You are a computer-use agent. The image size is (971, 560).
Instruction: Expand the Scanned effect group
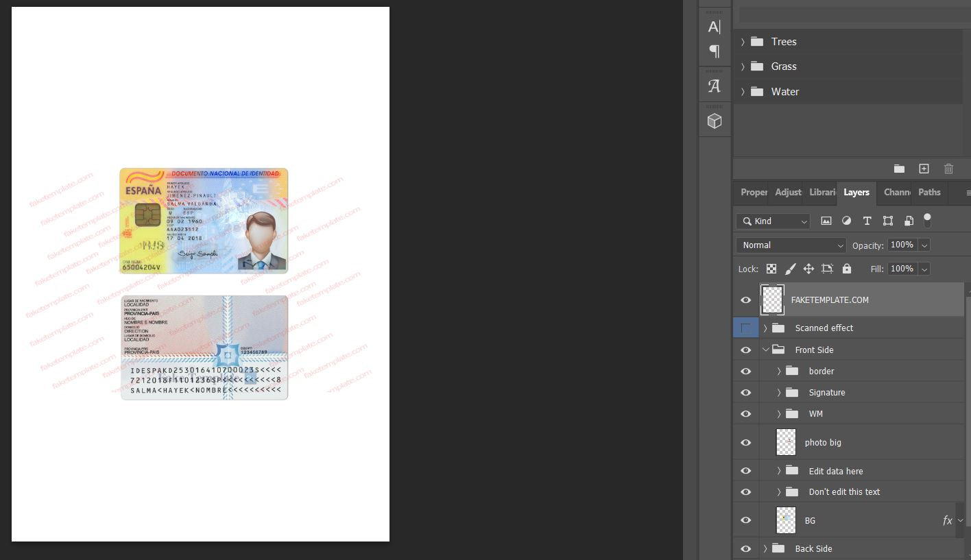(x=765, y=328)
